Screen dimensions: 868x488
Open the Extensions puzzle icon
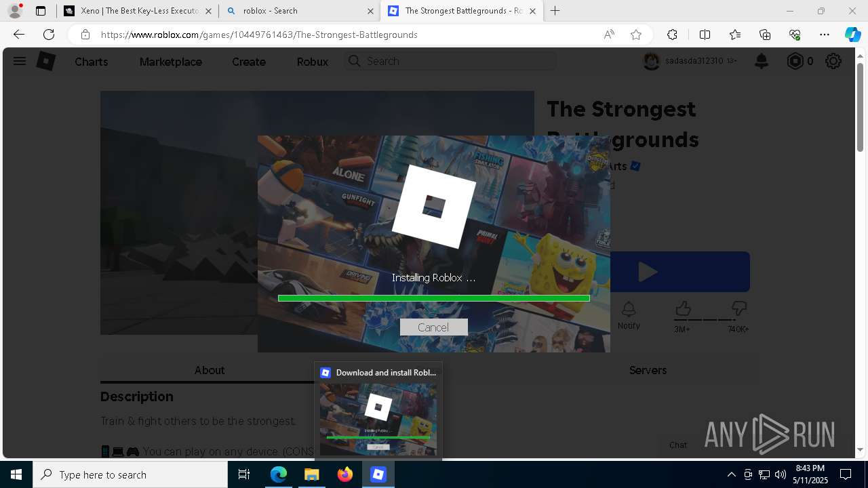click(672, 35)
